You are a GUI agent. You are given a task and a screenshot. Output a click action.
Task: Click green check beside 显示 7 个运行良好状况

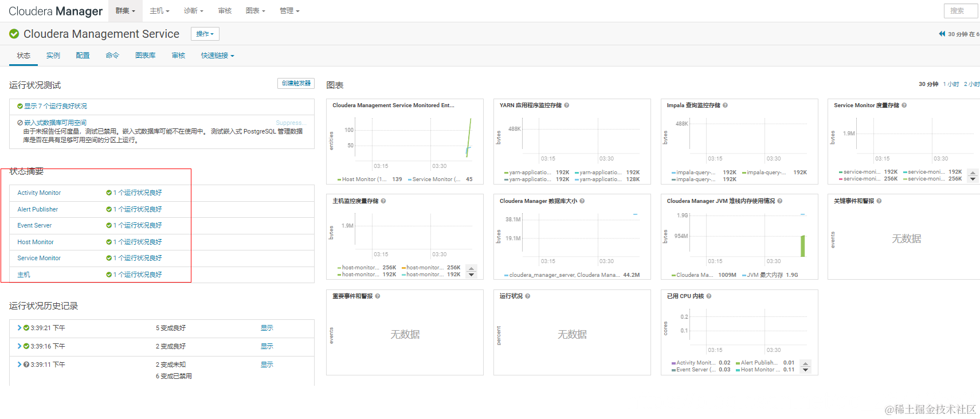pyautogui.click(x=20, y=106)
